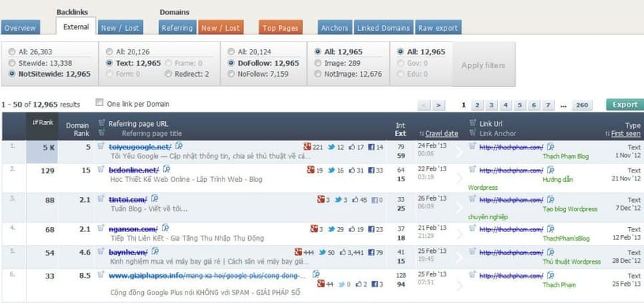Go to results page 7
The height and width of the screenshot is (303, 644).
coord(548,105)
